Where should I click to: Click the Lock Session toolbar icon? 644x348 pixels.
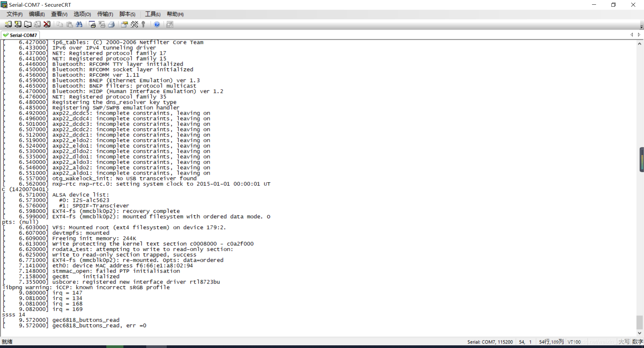tap(170, 24)
